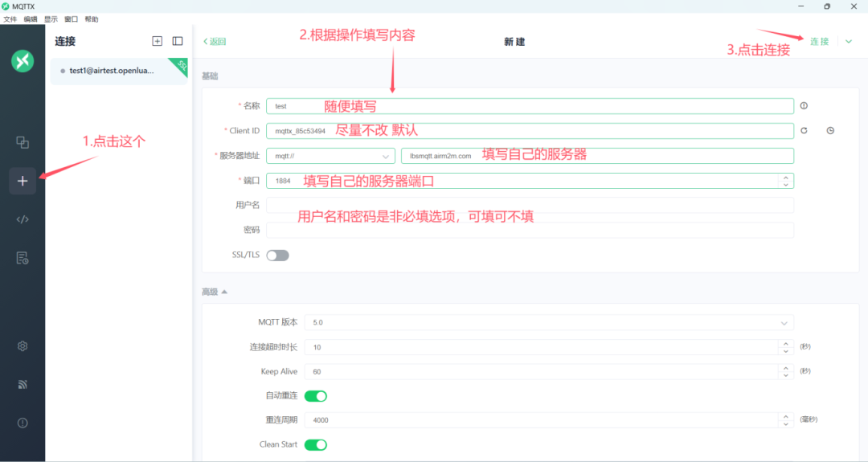868x462 pixels.
Task: Click the 密码 input field
Action: click(530, 230)
